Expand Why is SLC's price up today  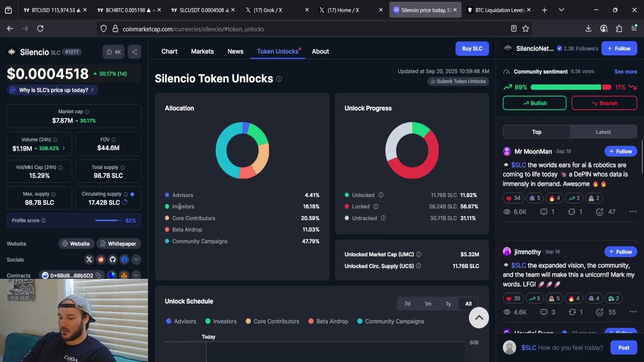(x=52, y=90)
